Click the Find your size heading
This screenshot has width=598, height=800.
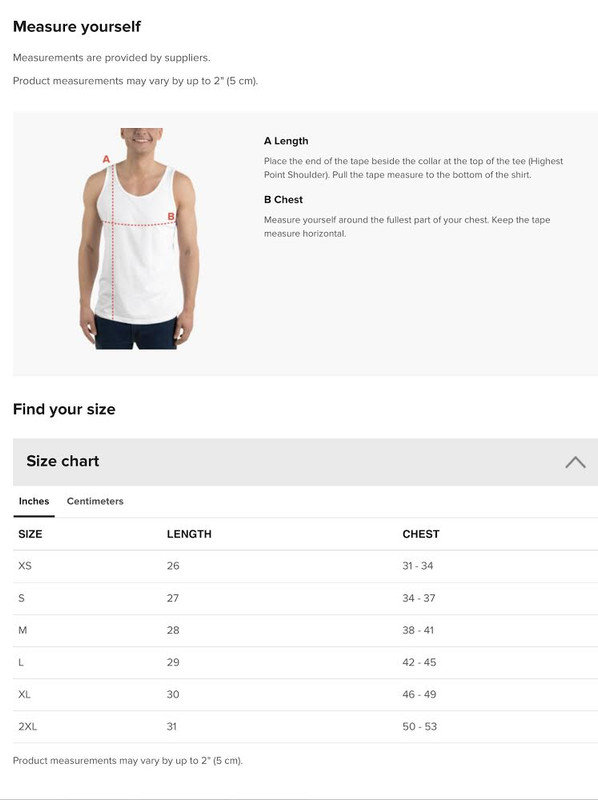(x=64, y=409)
